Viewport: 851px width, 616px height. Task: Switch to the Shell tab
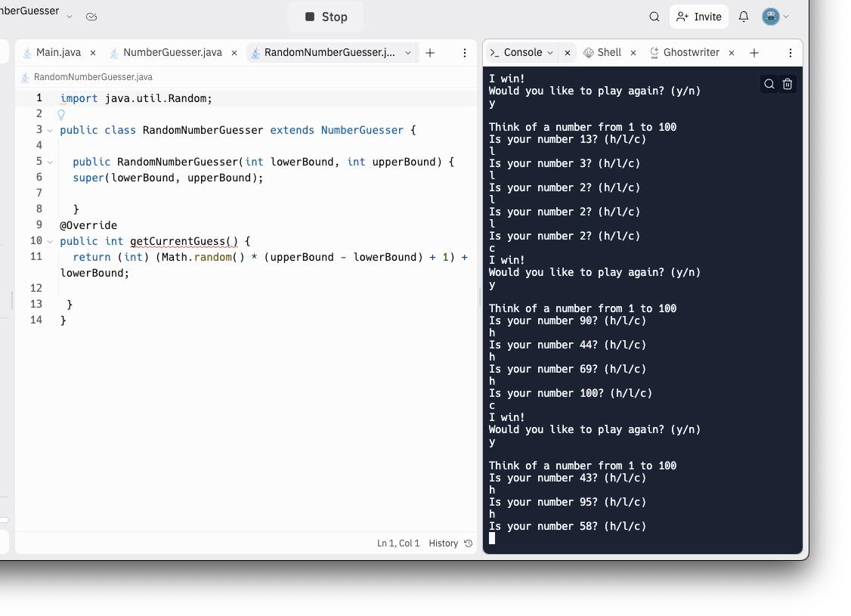coord(609,52)
